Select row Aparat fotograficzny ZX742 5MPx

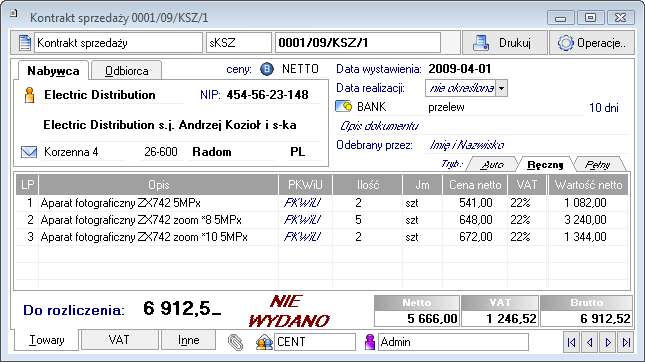coord(322,203)
